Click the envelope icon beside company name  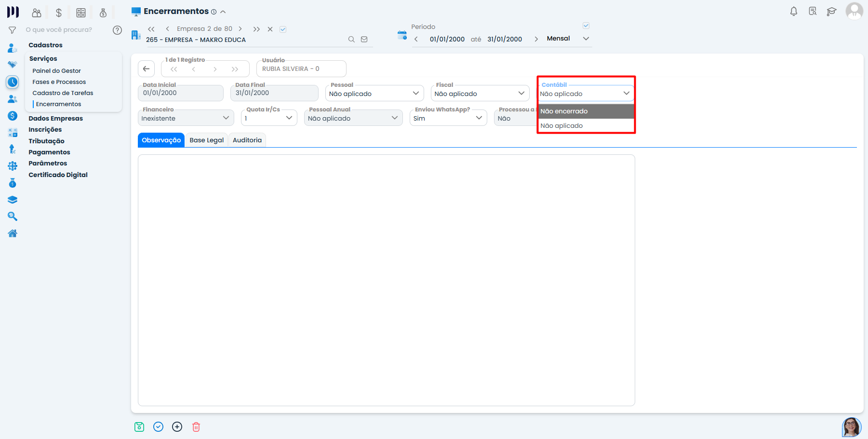click(x=364, y=40)
